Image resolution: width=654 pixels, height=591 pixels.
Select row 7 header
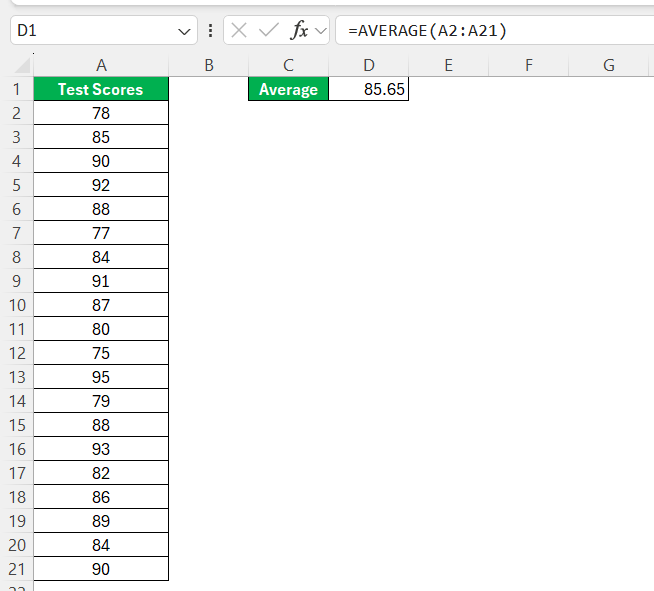point(17,233)
